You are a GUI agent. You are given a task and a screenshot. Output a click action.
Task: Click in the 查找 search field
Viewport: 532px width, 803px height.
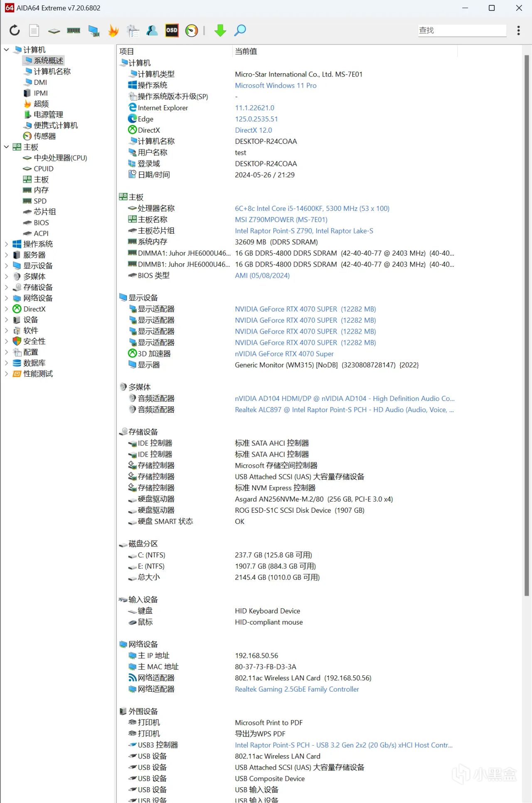462,30
